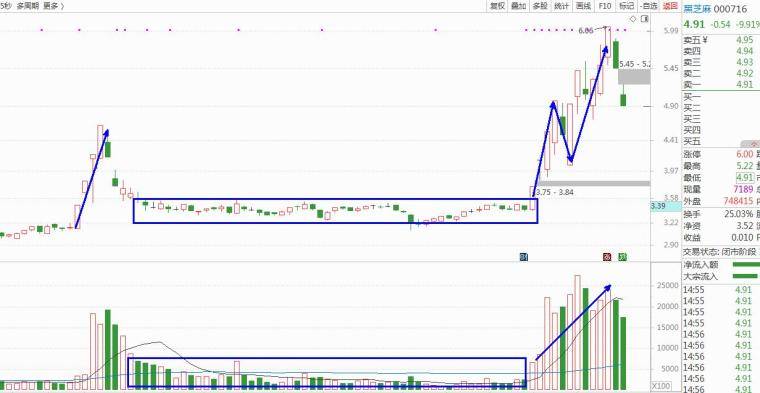The width and height of the screenshot is (760, 393).
Task: Open the 统计 statistics tool
Action: 561,6
